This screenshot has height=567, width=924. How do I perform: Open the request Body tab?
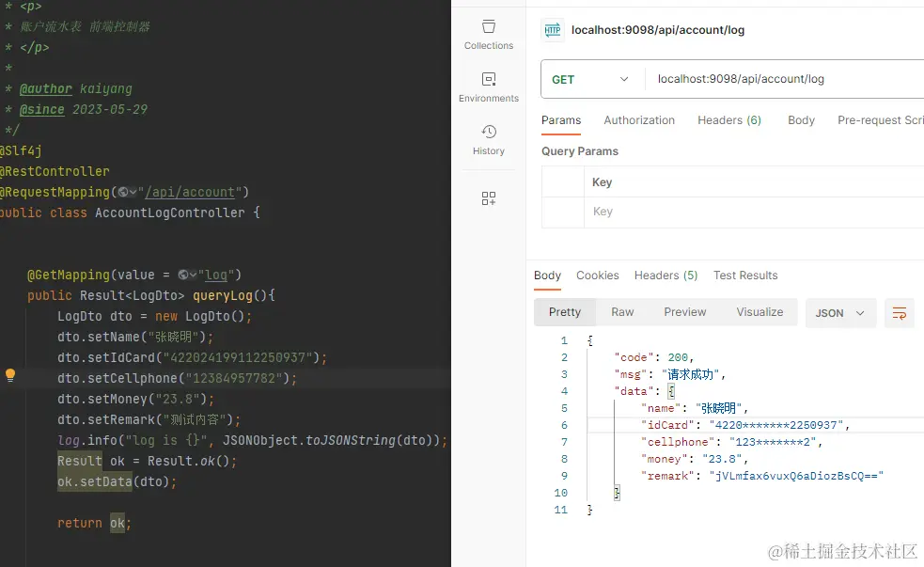pyautogui.click(x=802, y=120)
